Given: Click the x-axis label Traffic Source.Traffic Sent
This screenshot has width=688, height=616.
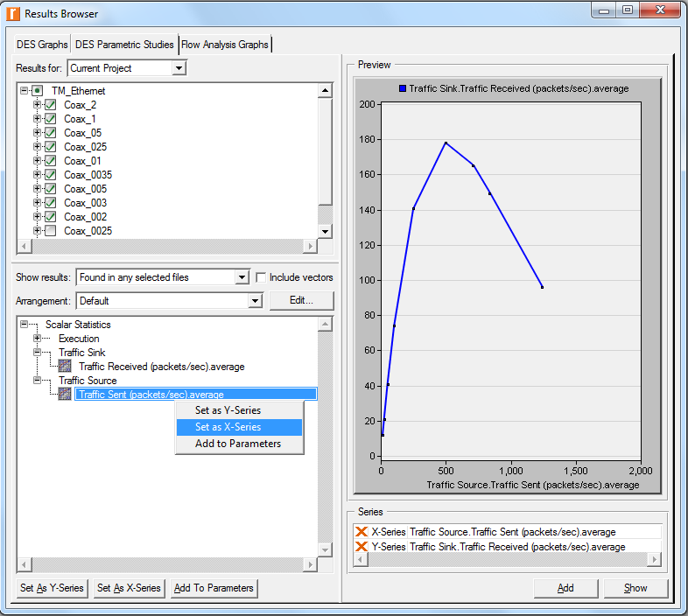Looking at the screenshot, I should [533, 485].
